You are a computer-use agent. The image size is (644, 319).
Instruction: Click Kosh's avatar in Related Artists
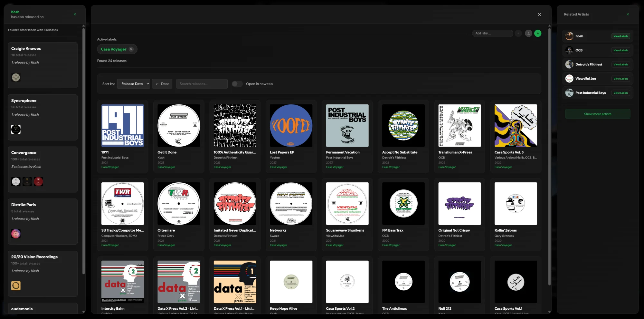[569, 36]
